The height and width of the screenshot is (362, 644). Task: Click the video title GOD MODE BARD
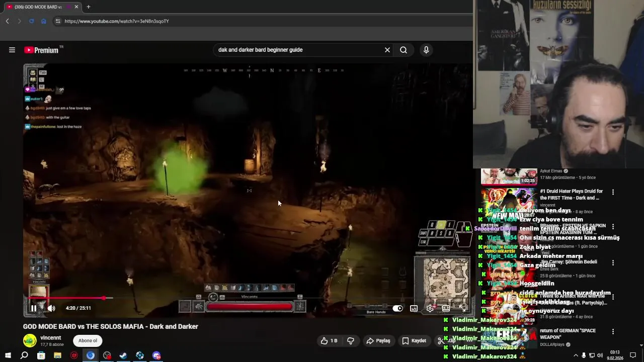point(111,326)
